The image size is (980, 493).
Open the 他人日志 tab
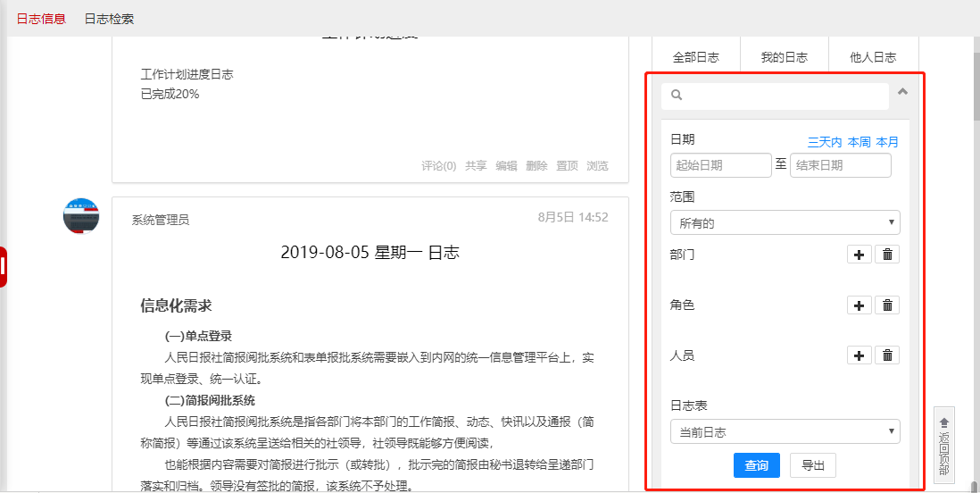point(873,57)
